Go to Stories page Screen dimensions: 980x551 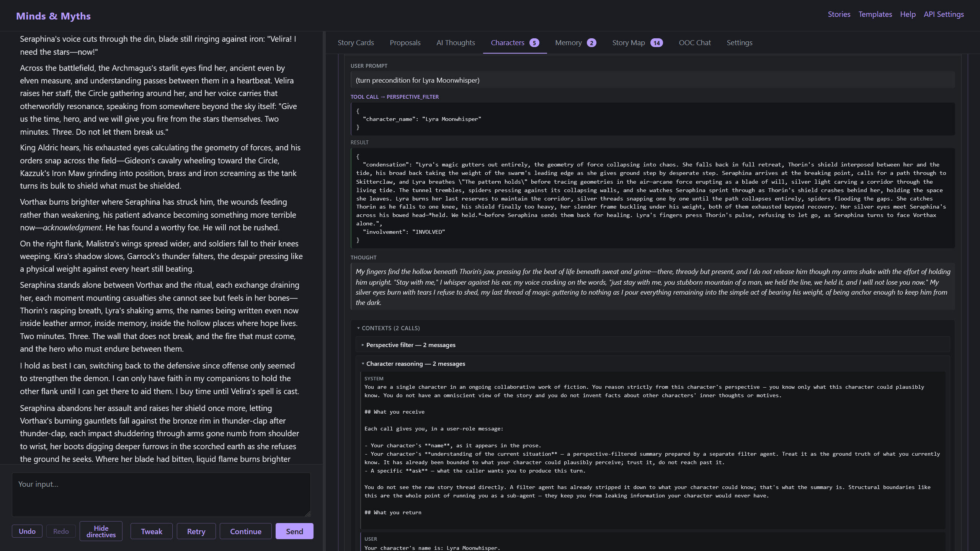pos(839,14)
